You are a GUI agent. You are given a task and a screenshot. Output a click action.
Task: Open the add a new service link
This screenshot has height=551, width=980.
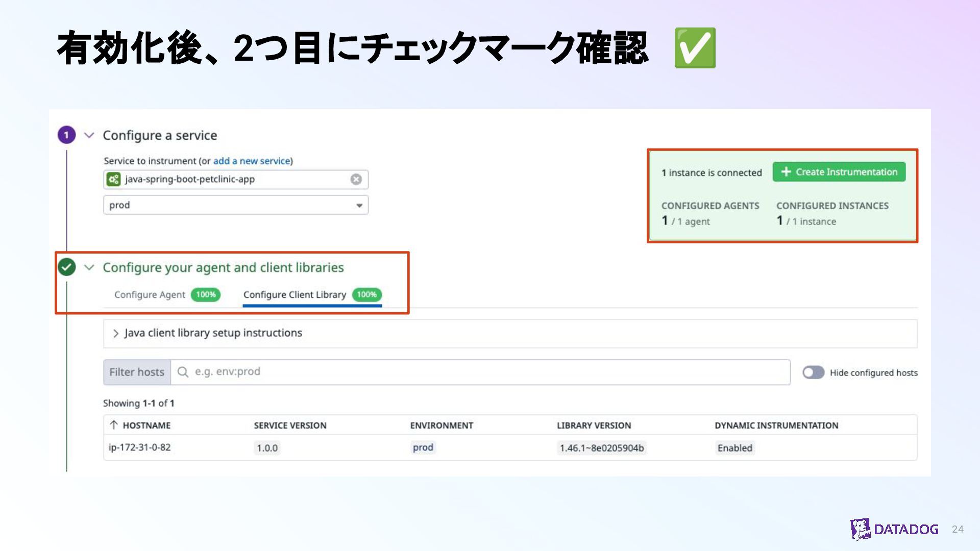pos(252,161)
